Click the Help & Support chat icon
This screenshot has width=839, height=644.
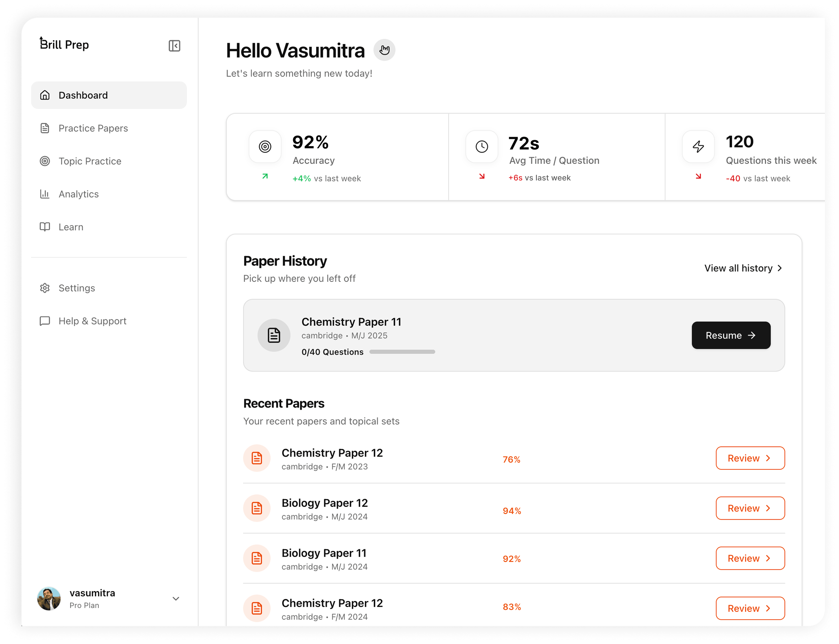(x=45, y=321)
